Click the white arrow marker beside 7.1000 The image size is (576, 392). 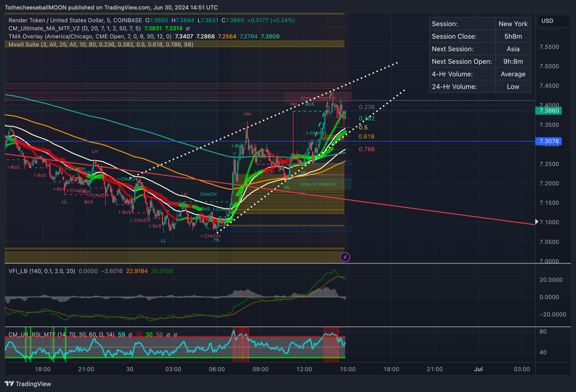point(537,222)
